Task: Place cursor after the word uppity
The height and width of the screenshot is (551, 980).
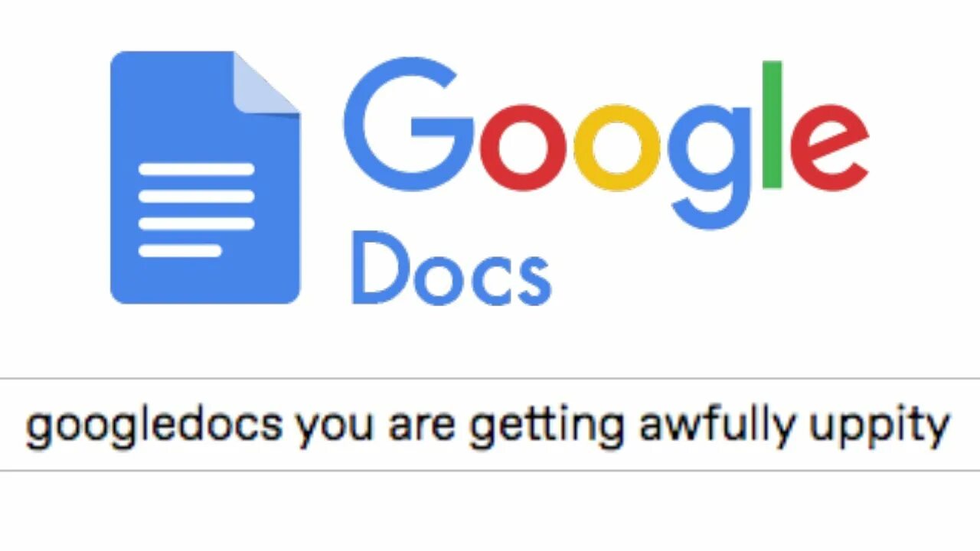Action: point(952,426)
